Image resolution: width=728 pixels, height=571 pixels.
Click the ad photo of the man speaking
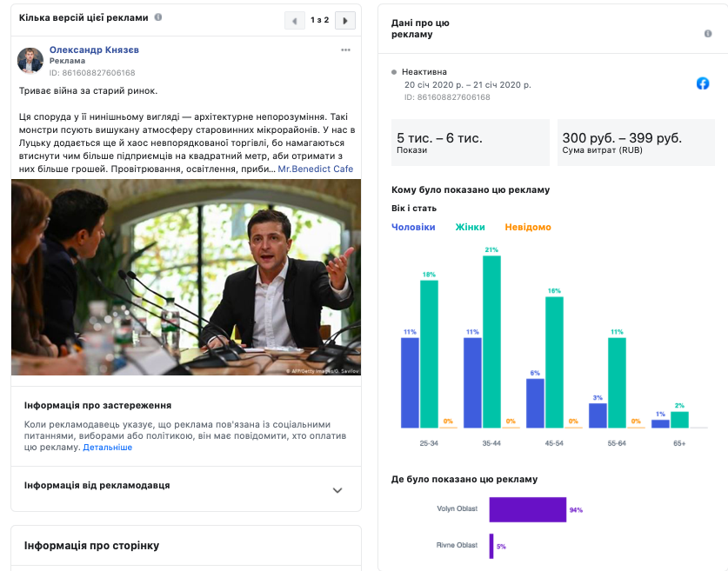click(x=186, y=277)
